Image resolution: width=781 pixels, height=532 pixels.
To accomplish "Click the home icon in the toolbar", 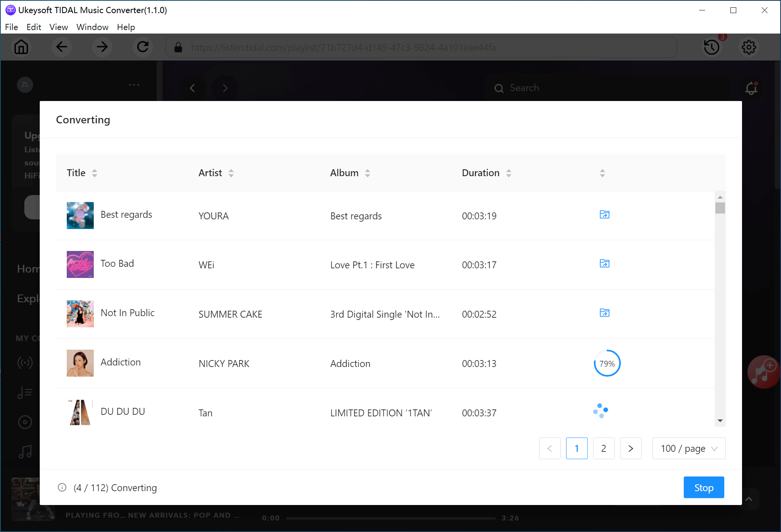I will click(21, 47).
